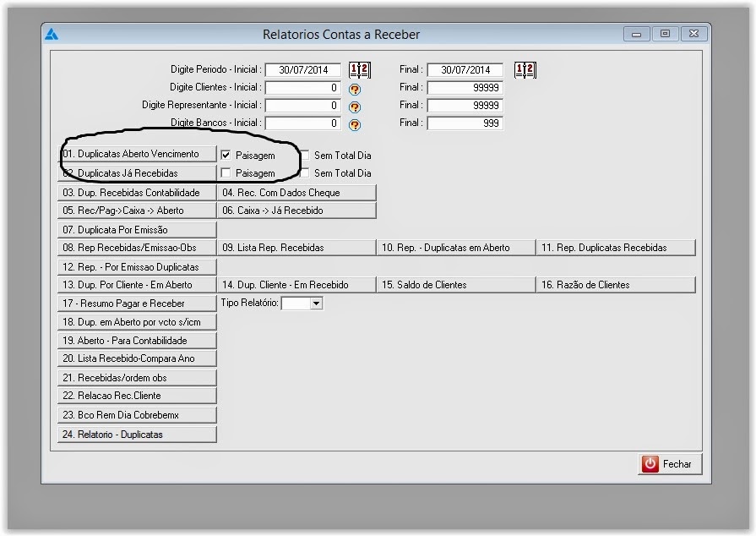Check Sem Total Dia for report 02
The image size is (756, 536).
[305, 172]
